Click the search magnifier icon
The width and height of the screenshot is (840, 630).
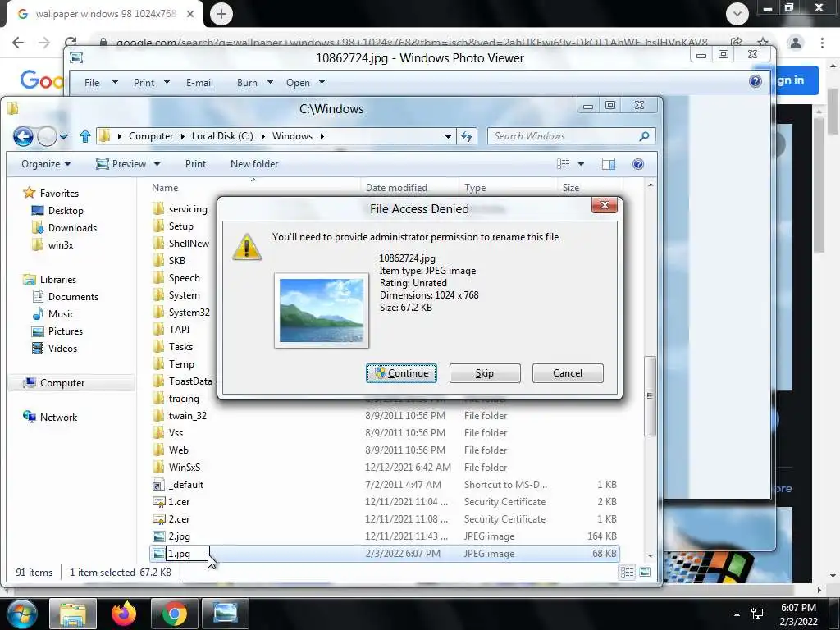[644, 136]
